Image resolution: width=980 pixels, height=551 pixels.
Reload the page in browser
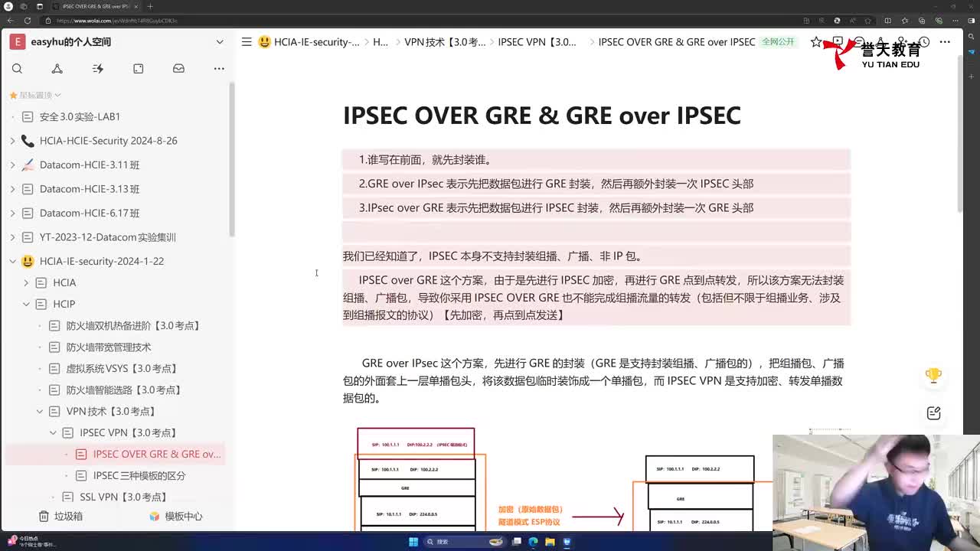pyautogui.click(x=28, y=21)
